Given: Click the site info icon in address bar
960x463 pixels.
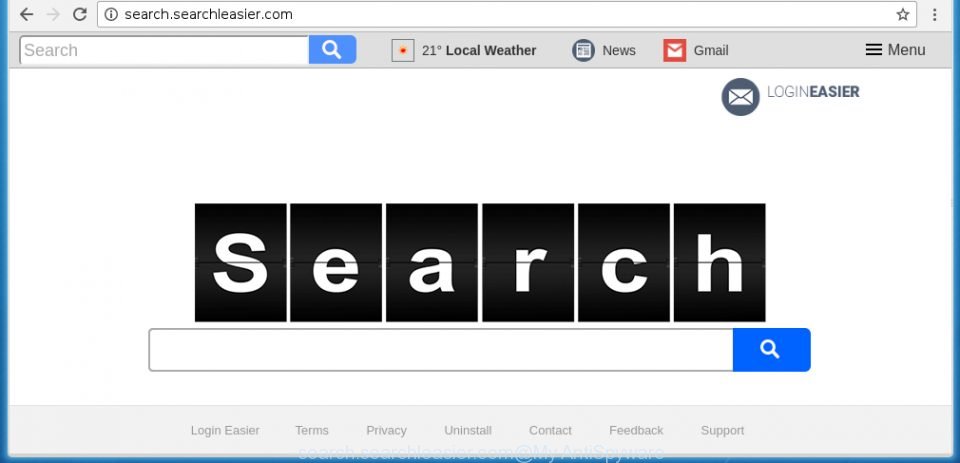Looking at the screenshot, I should [x=111, y=14].
